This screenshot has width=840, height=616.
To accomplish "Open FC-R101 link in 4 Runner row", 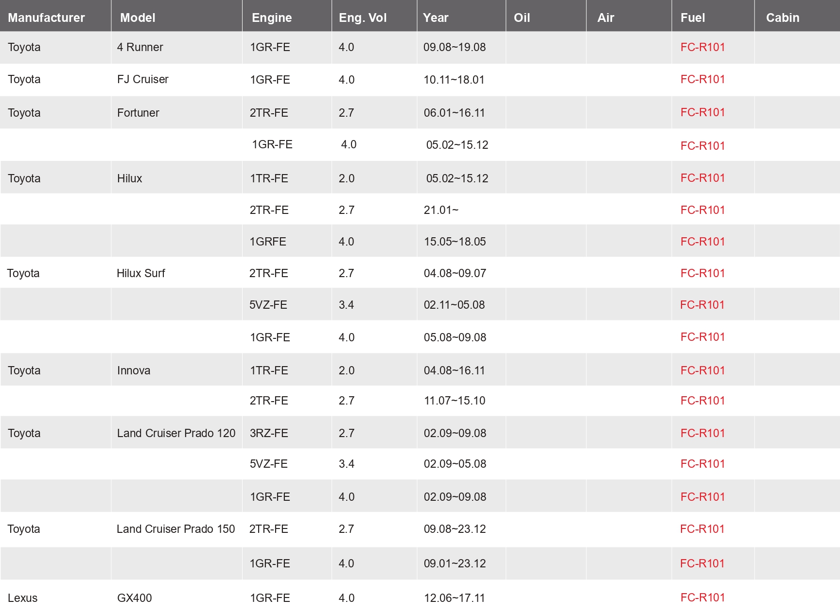I will (x=702, y=47).
